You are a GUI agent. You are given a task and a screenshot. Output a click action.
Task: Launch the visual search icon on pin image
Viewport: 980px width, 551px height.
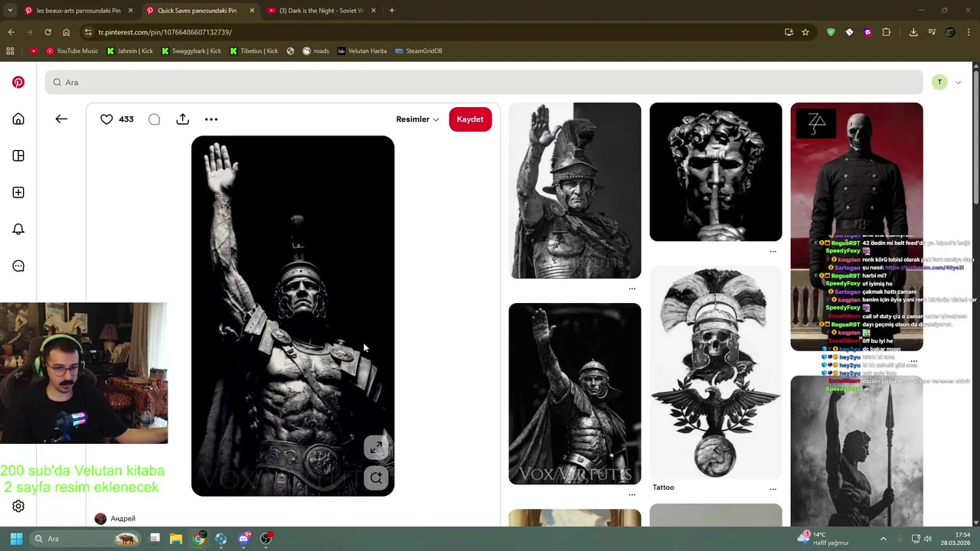pos(376,478)
